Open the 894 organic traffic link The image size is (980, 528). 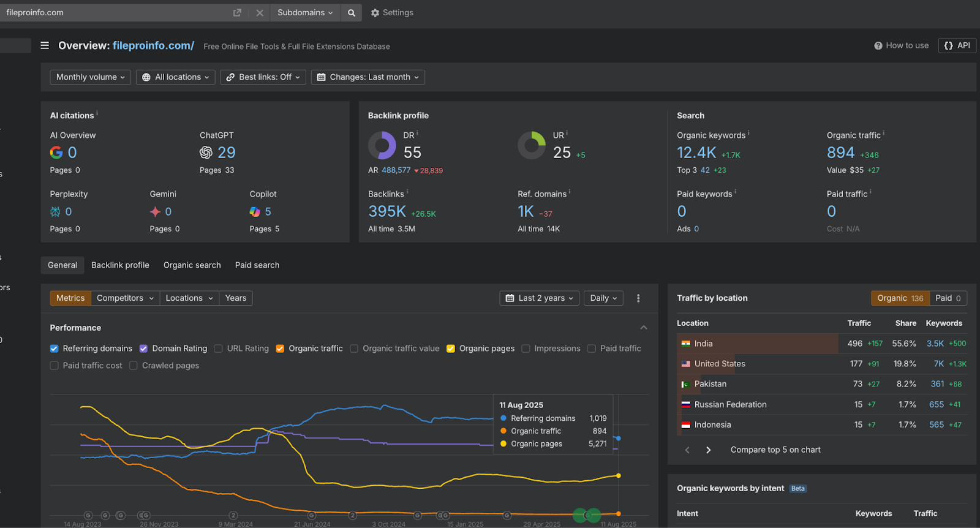click(840, 153)
